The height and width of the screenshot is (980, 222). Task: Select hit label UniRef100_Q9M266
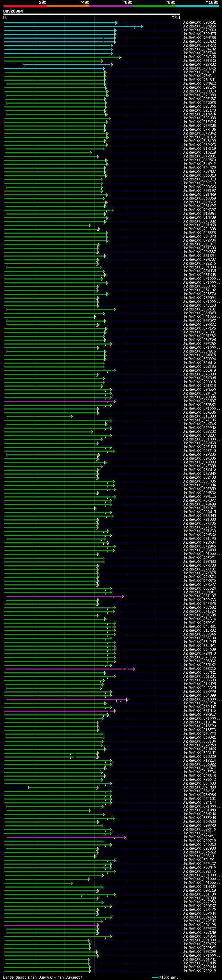[199, 38]
